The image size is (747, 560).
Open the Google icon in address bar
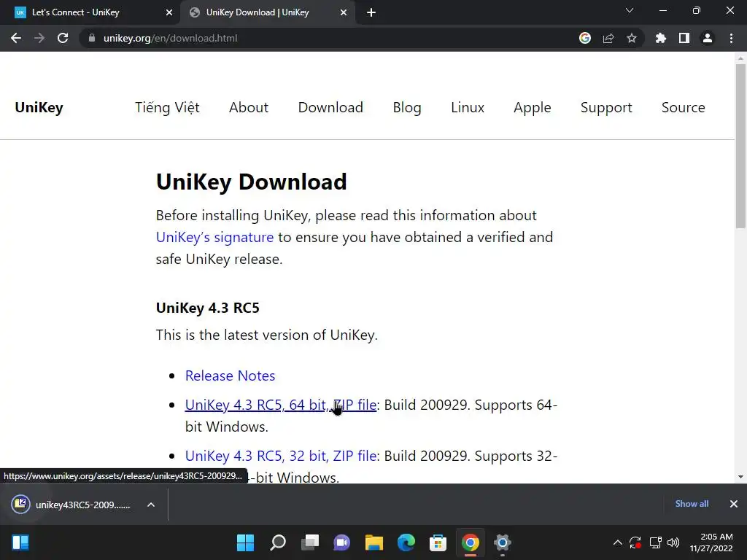pyautogui.click(x=584, y=38)
